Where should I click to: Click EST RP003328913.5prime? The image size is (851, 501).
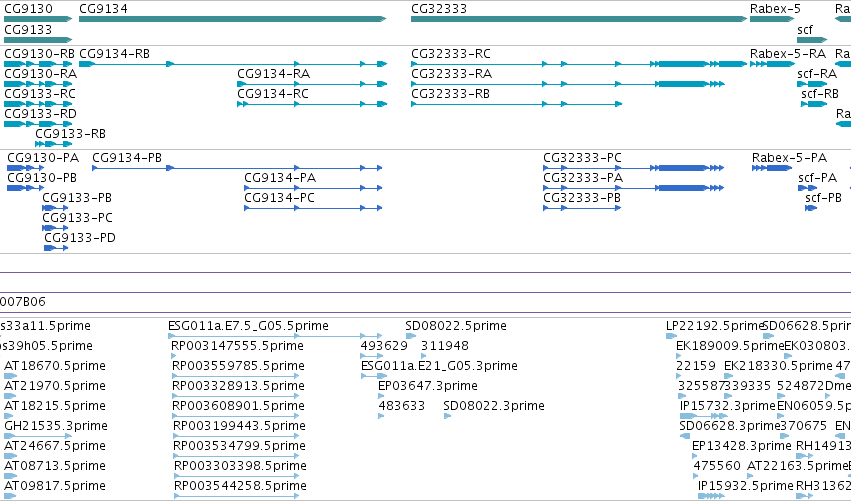pos(238,386)
